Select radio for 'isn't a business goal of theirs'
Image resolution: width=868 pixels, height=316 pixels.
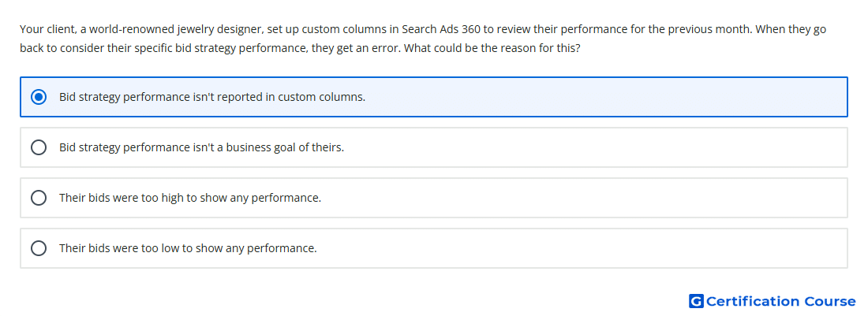click(39, 147)
